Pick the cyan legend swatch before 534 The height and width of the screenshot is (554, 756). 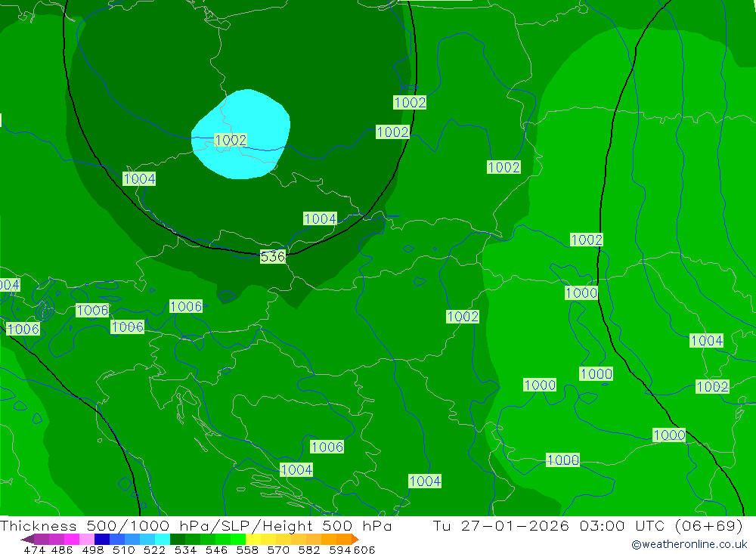click(163, 539)
